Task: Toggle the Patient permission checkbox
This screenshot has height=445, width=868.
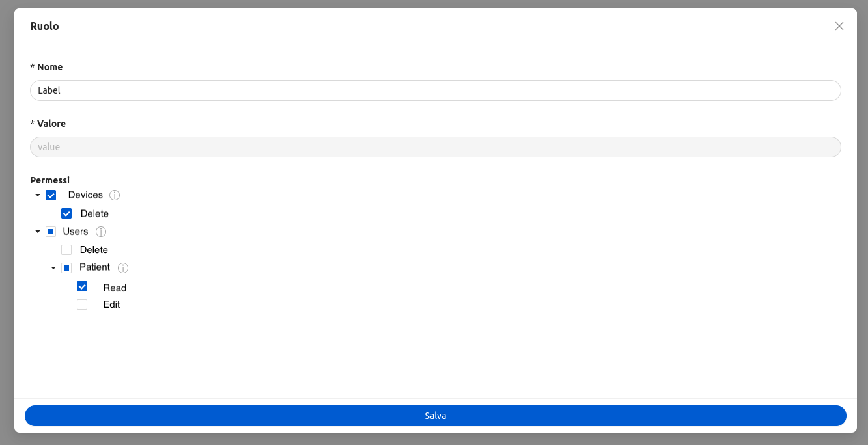Action: (x=66, y=267)
